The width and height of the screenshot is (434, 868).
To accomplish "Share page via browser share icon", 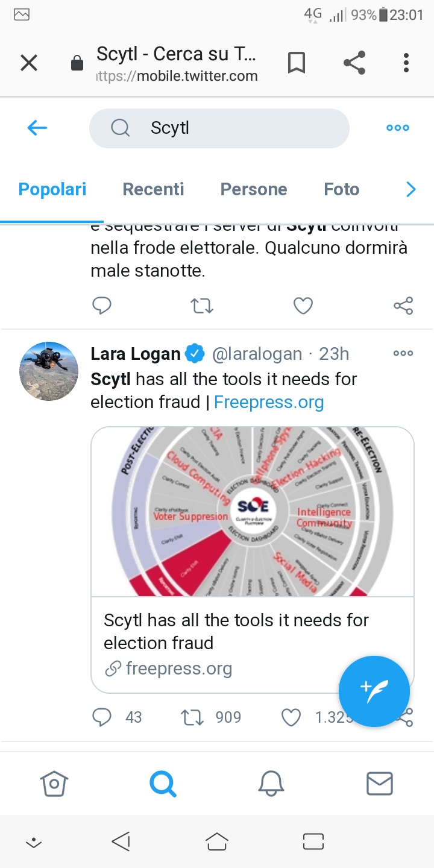I will 354,63.
